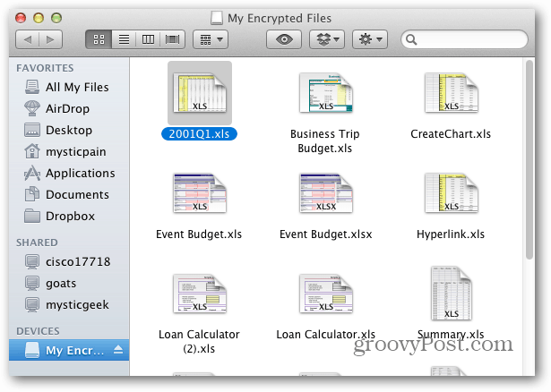Image resolution: width=551 pixels, height=392 pixels.
Task: Go back with the left arrow button
Action: tap(28, 39)
